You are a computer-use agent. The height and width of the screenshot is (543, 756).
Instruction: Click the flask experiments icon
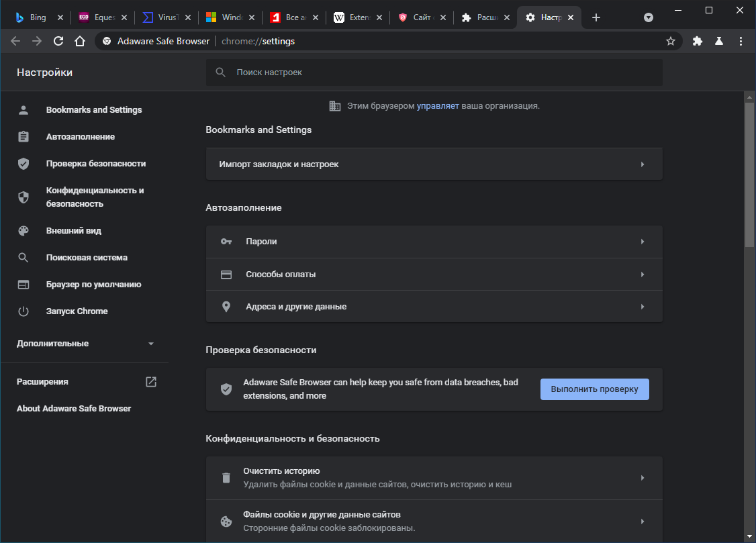(719, 41)
